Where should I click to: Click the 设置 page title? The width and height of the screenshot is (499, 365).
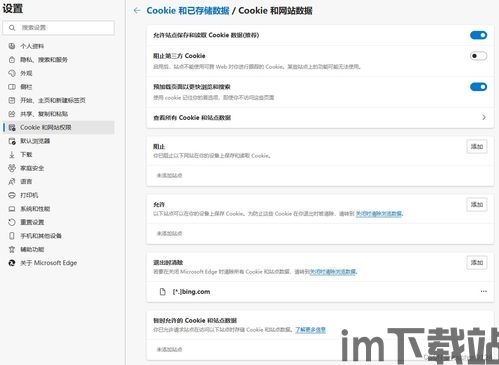point(13,8)
